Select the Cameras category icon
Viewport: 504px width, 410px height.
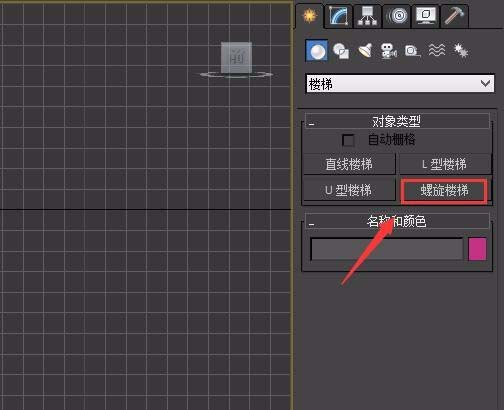(389, 51)
